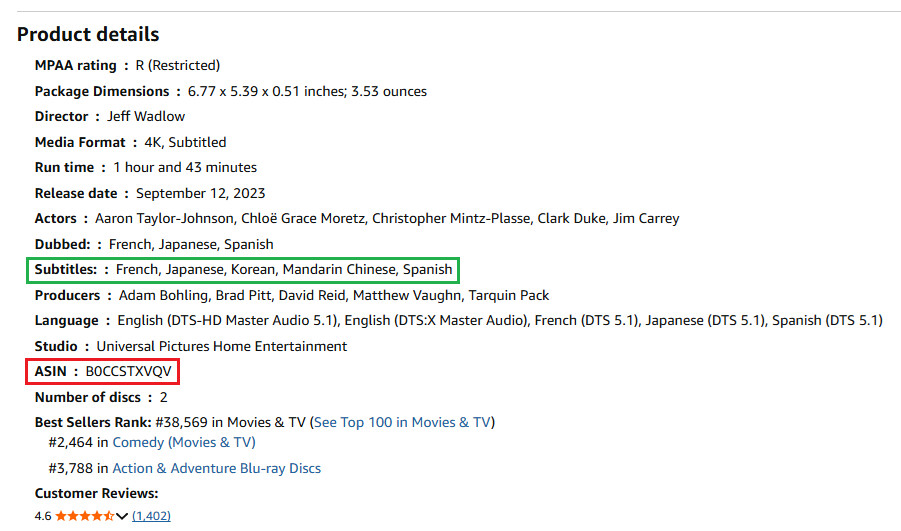Click the R (Restricted) MPAA rating text

click(x=178, y=65)
